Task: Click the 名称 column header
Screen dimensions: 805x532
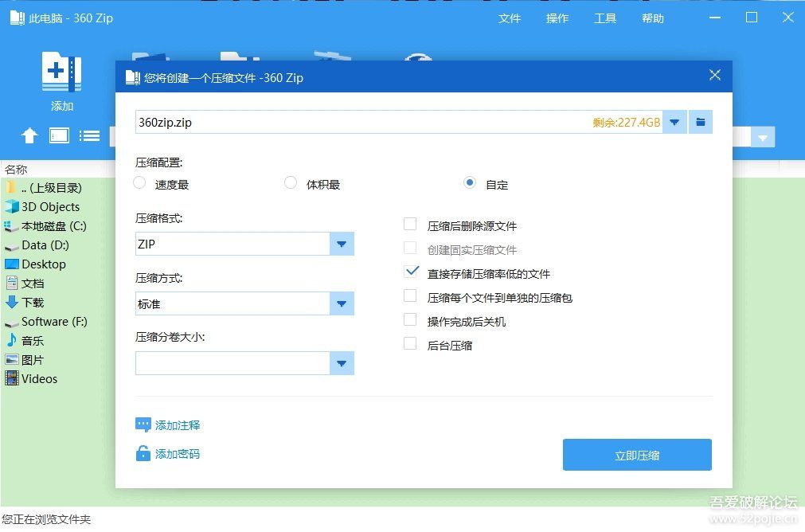Action: pos(16,169)
